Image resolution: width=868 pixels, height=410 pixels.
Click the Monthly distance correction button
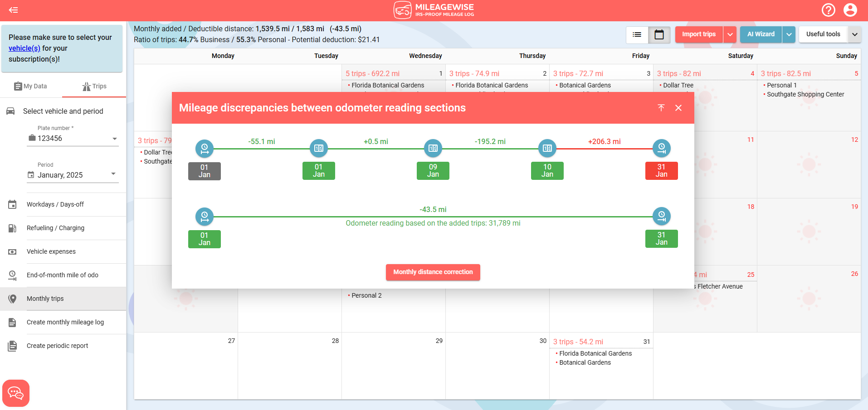[x=433, y=272]
